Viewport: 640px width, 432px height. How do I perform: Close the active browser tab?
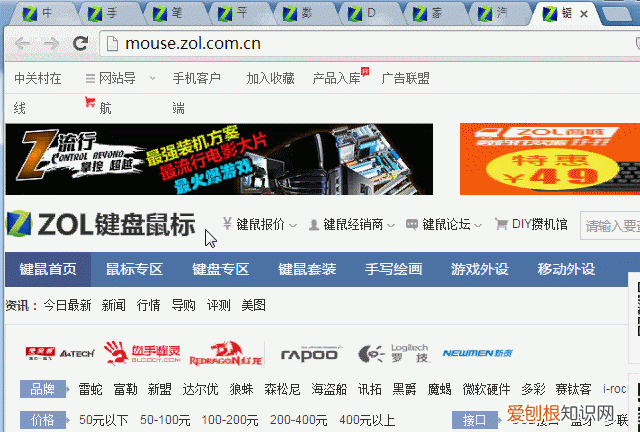pos(584,14)
